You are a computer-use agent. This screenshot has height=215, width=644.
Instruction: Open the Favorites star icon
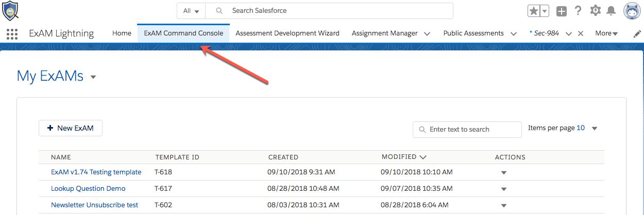tap(534, 11)
